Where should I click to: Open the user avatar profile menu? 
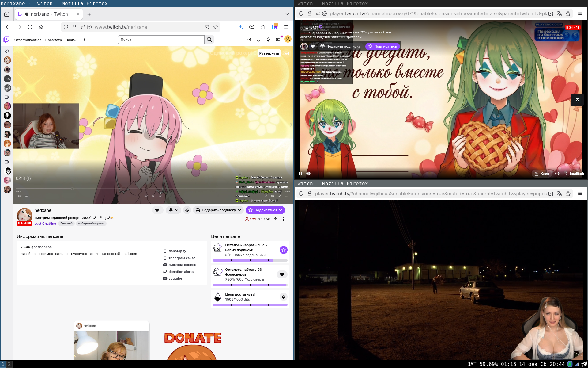coord(288,39)
